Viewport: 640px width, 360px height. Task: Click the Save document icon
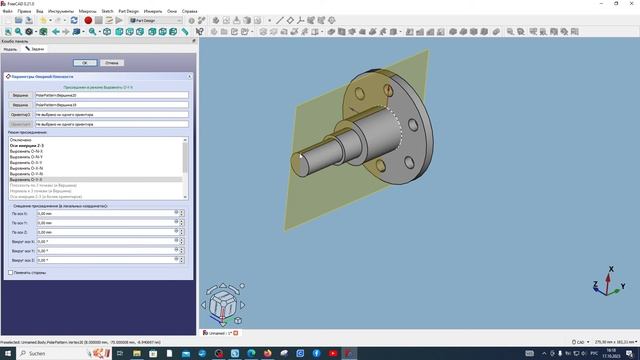point(29,20)
